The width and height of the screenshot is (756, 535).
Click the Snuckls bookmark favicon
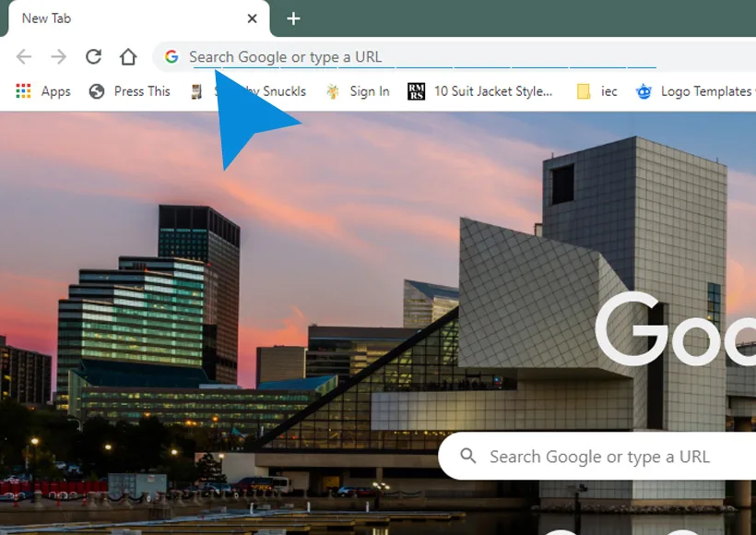pyautogui.click(x=196, y=91)
